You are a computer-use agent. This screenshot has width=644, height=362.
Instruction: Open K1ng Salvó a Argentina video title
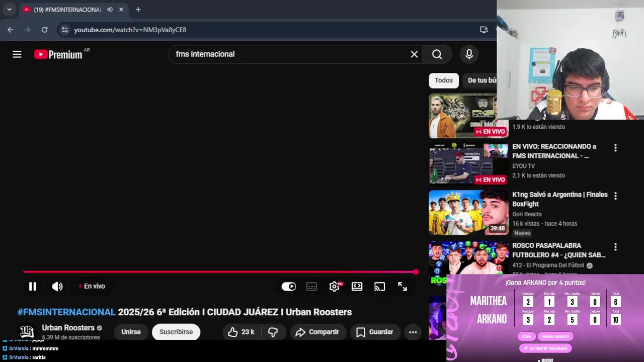(560, 199)
